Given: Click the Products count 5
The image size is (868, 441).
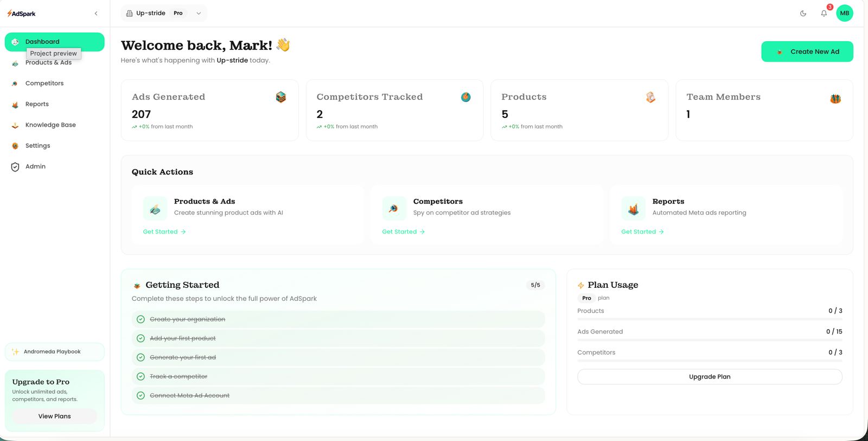Looking at the screenshot, I should pyautogui.click(x=505, y=114).
